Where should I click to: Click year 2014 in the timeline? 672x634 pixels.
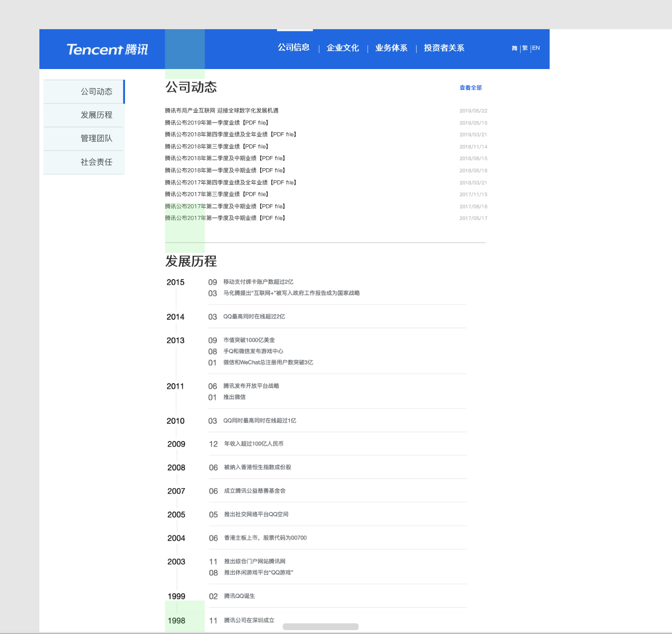tap(176, 317)
